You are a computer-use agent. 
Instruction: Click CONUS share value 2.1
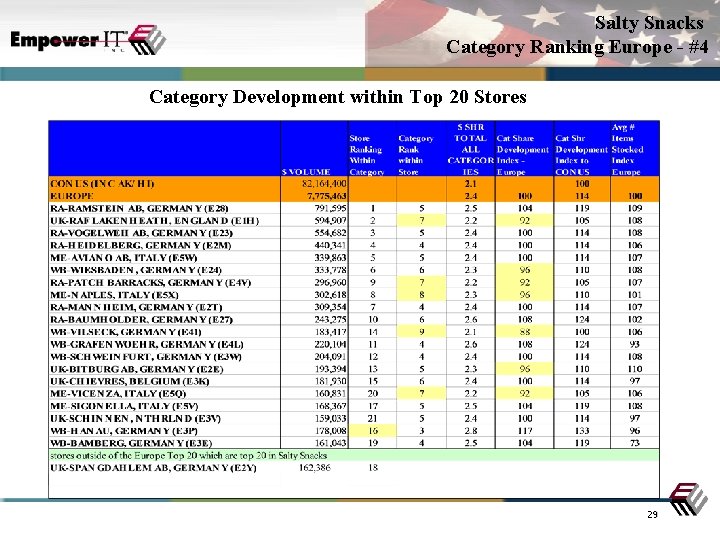(x=471, y=184)
